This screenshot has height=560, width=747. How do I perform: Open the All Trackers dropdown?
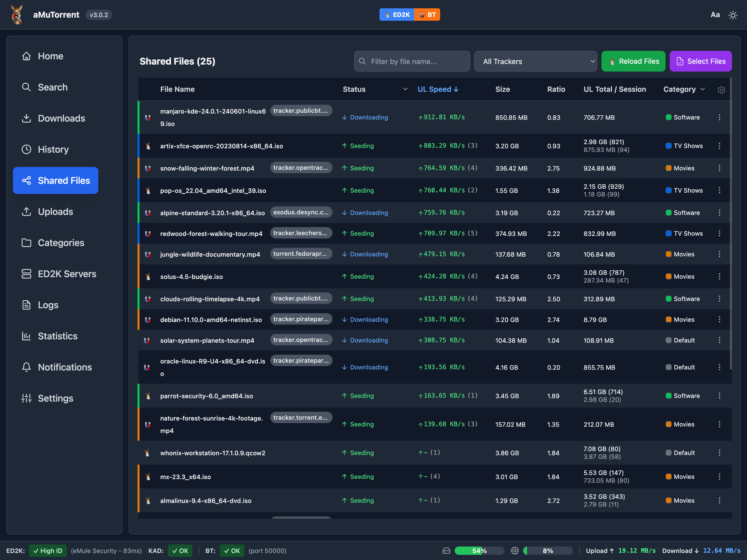click(x=536, y=61)
